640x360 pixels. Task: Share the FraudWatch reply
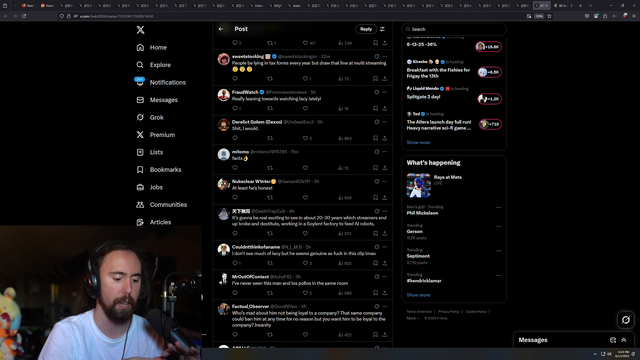384,108
